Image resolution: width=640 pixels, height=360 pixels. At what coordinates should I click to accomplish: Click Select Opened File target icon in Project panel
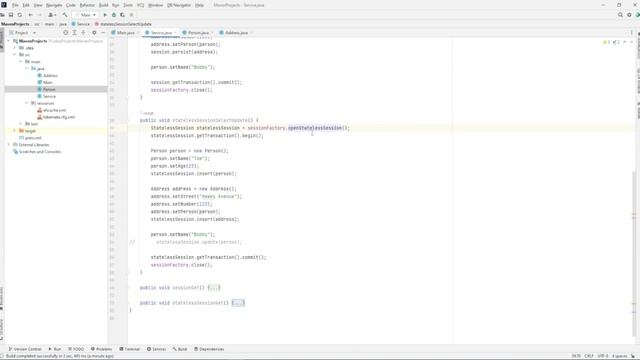tap(65, 32)
